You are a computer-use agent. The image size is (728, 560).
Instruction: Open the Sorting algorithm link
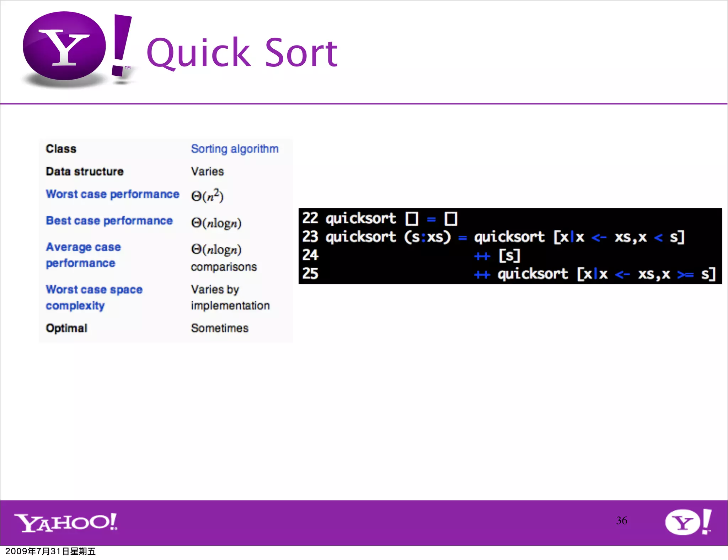pyautogui.click(x=235, y=149)
